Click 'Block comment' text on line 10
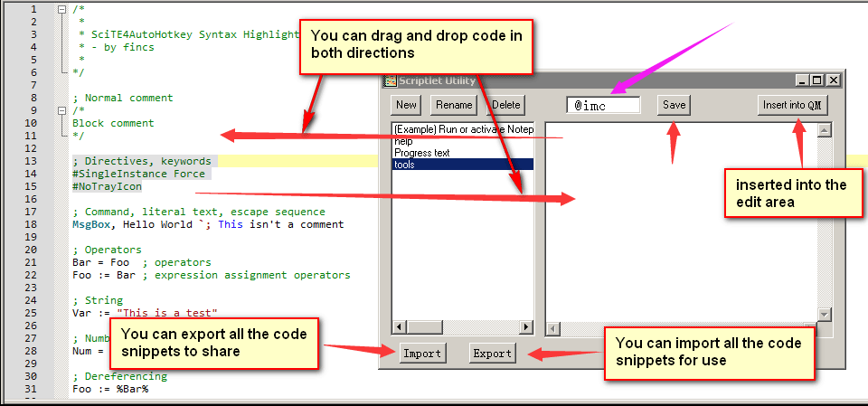 113,123
